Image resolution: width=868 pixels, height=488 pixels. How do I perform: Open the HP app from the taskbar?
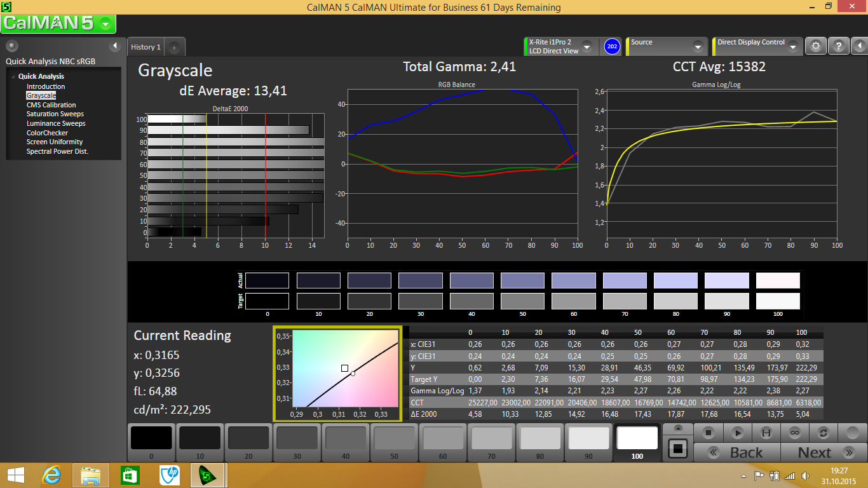pos(168,475)
